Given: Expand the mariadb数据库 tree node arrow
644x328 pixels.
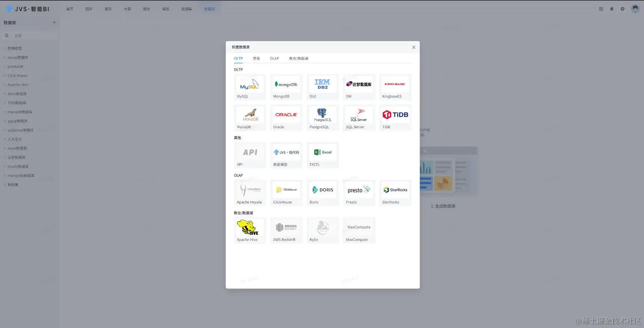Looking at the screenshot, I should pyautogui.click(x=5, y=112).
